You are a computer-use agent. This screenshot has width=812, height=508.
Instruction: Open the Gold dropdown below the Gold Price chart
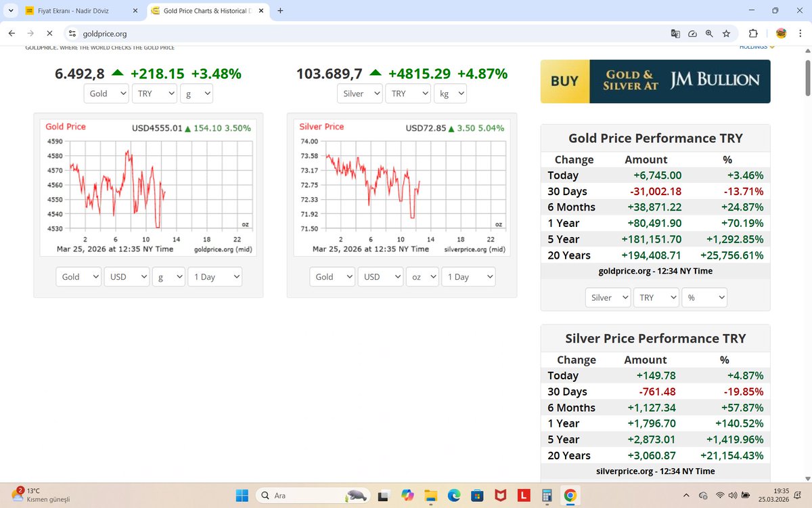tap(79, 276)
